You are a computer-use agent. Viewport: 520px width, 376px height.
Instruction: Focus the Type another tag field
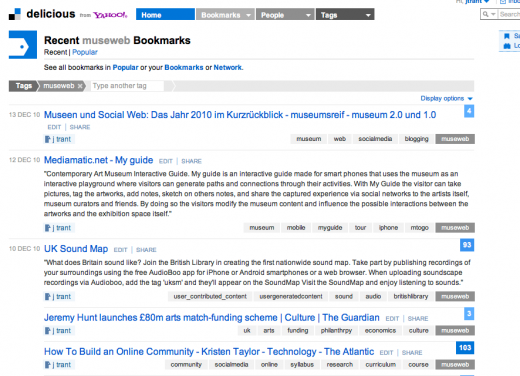(x=127, y=86)
